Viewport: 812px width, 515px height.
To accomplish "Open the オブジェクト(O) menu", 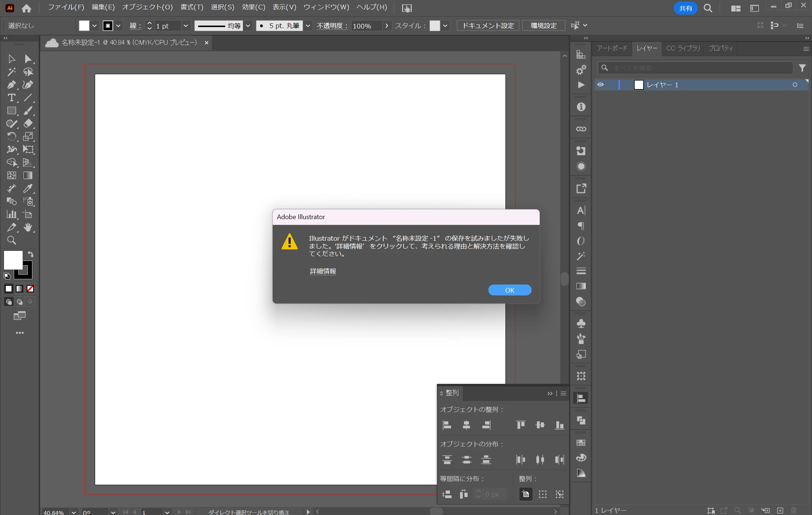I will coord(147,7).
